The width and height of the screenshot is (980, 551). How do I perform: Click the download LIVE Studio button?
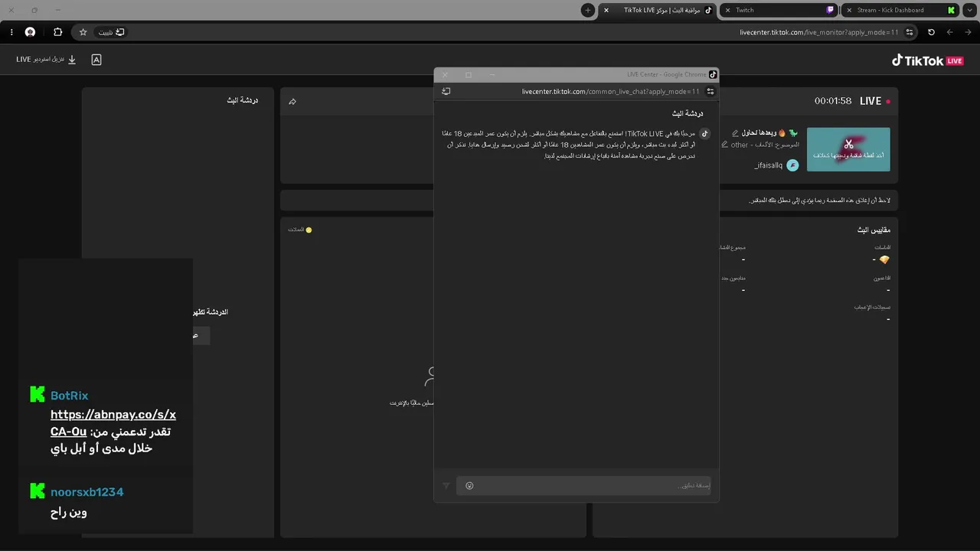(x=46, y=60)
